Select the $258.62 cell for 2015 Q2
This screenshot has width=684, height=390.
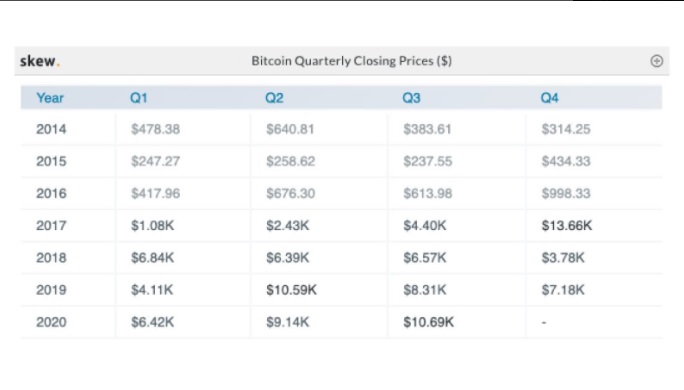coord(291,161)
